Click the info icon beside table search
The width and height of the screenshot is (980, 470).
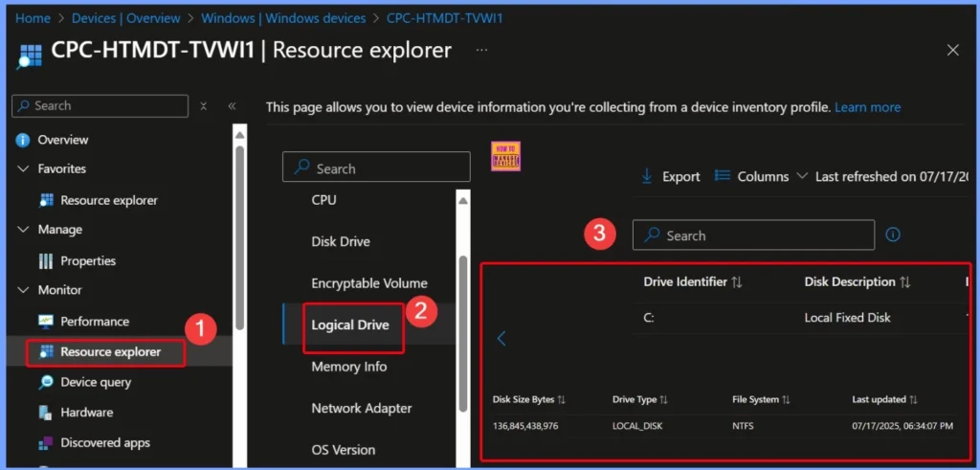click(x=893, y=235)
